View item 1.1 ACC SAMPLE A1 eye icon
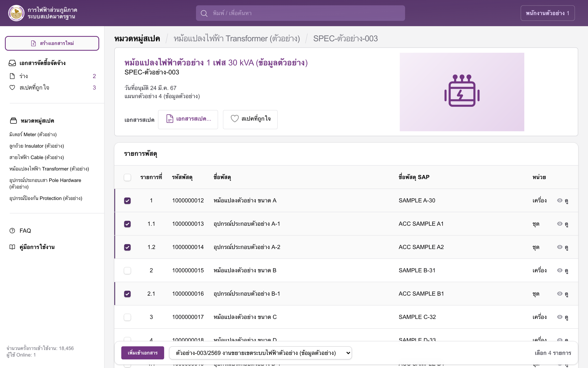588x368 pixels. (560, 224)
